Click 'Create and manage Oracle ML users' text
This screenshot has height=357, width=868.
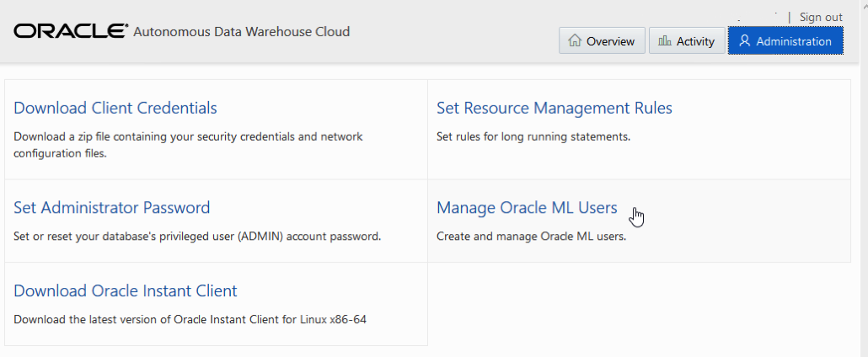[x=531, y=236]
